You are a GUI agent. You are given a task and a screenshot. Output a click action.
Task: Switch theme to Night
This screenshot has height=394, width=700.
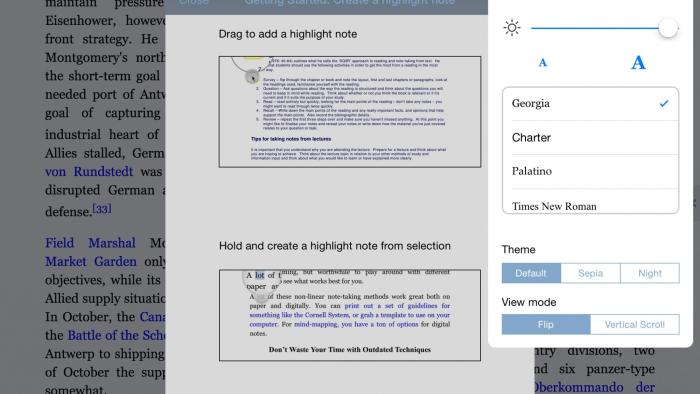point(650,273)
